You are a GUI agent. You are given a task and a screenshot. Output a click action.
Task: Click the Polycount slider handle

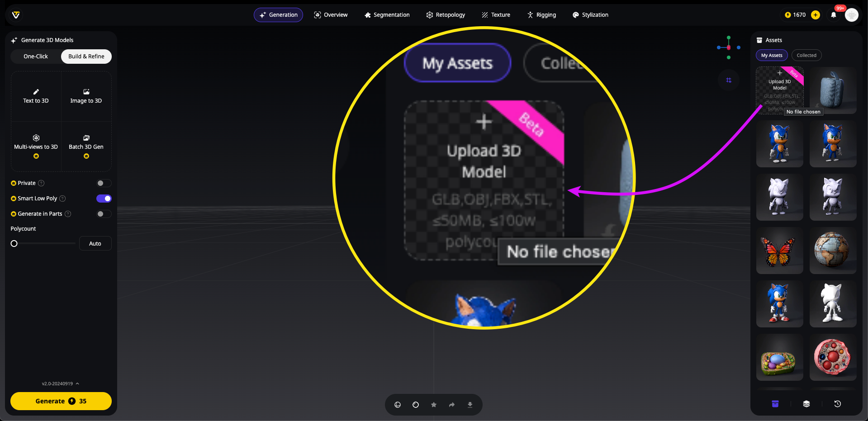(x=14, y=244)
